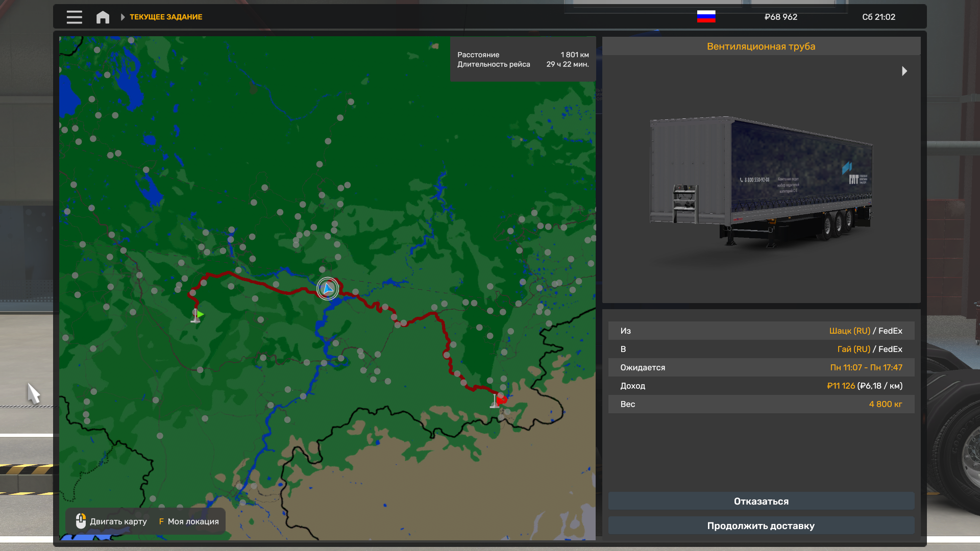
Task: Click the Вентиляционная труба cargo title
Action: coord(761,46)
